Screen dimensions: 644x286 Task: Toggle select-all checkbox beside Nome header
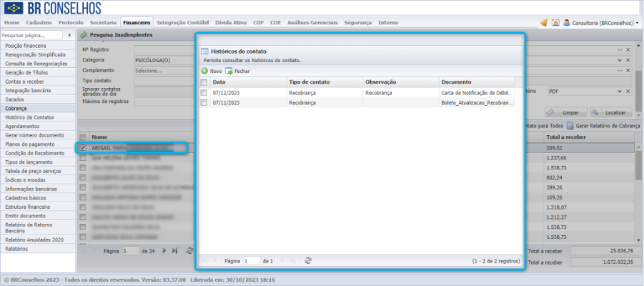(83, 137)
